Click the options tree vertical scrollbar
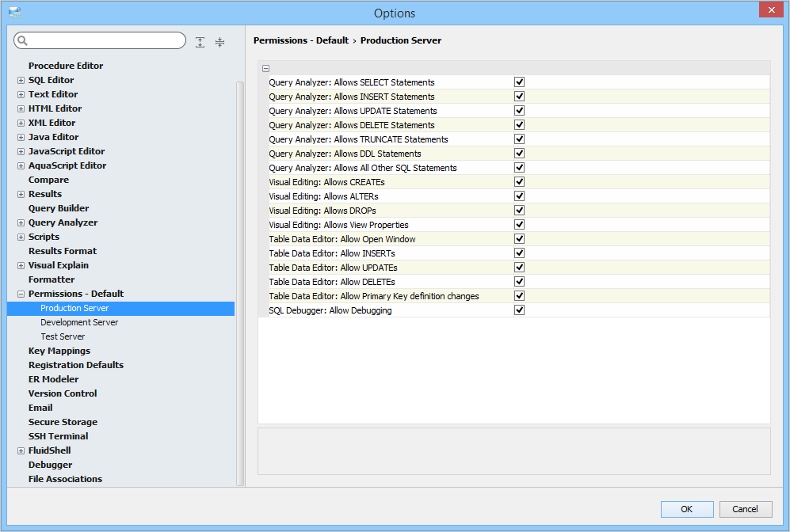The width and height of the screenshot is (790, 532). (x=240, y=283)
